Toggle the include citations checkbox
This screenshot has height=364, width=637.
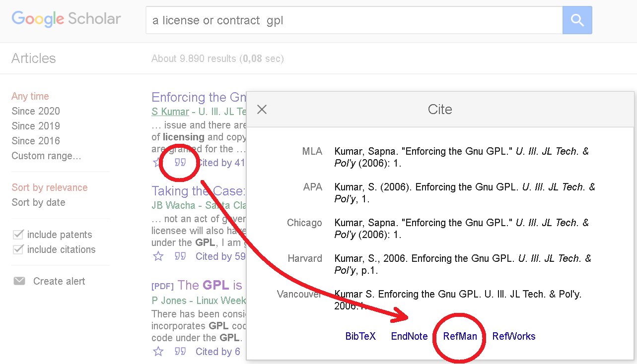click(18, 249)
